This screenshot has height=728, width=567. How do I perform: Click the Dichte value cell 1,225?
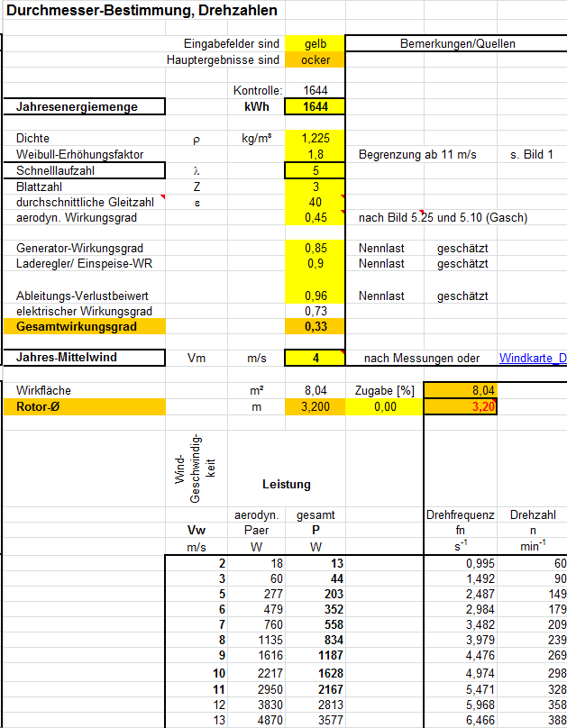coord(315,139)
